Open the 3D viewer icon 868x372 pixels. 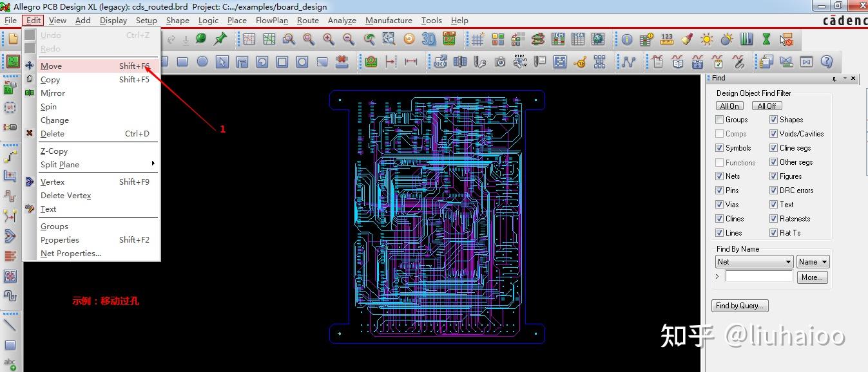point(430,39)
